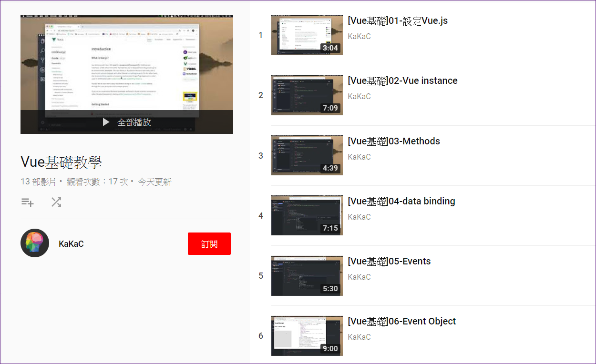596x364 pixels.
Task: Click the shuffle playlist icon
Action: pyautogui.click(x=56, y=202)
